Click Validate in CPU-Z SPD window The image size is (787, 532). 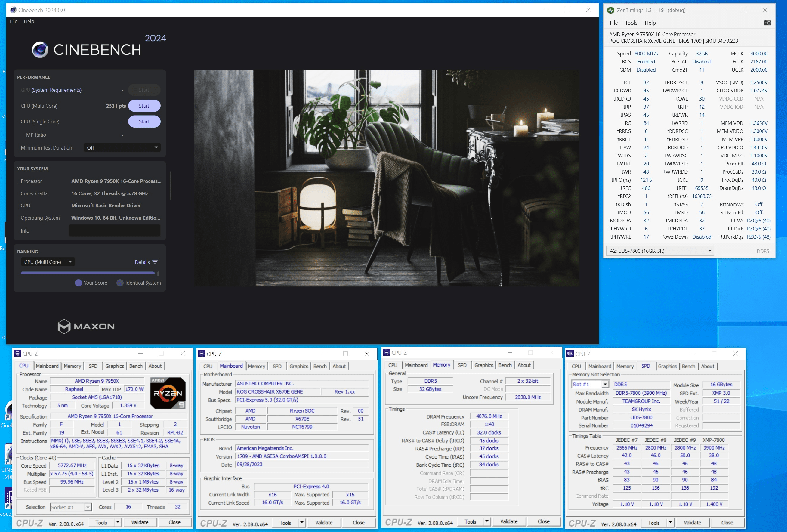pyautogui.click(x=692, y=523)
